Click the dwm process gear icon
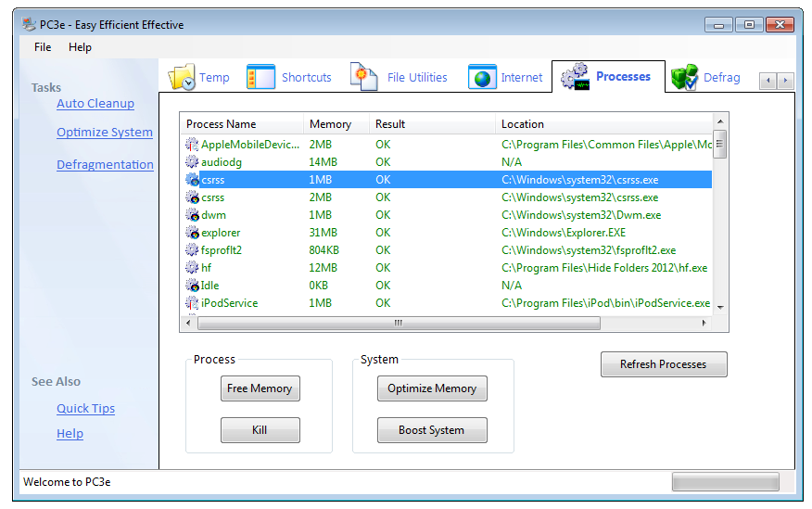The height and width of the screenshot is (509, 812). (192, 215)
